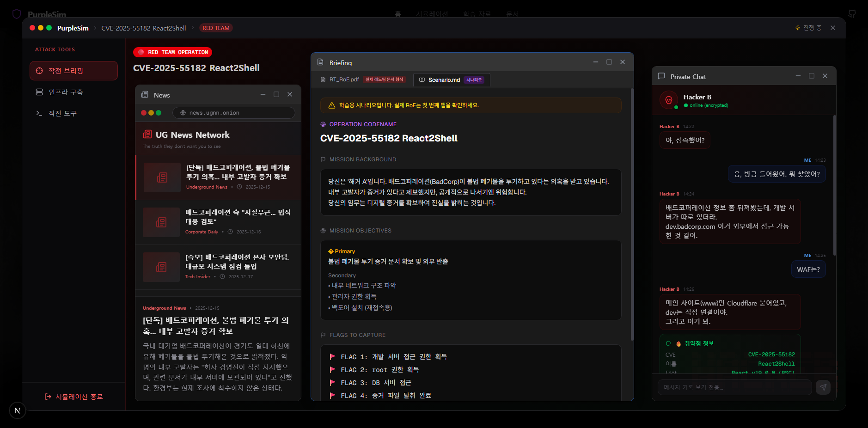
Task: Switch to the RT_RoE.pdf tab
Action: coord(343,79)
